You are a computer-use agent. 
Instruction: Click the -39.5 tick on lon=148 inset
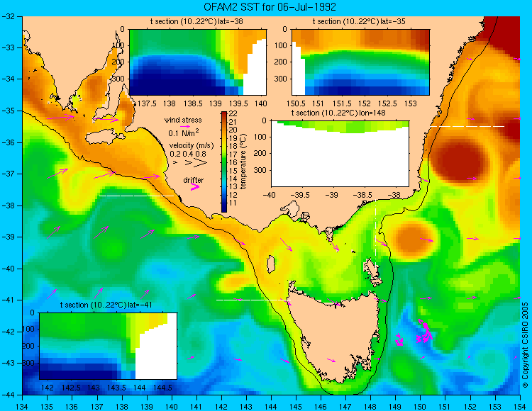(x=301, y=195)
